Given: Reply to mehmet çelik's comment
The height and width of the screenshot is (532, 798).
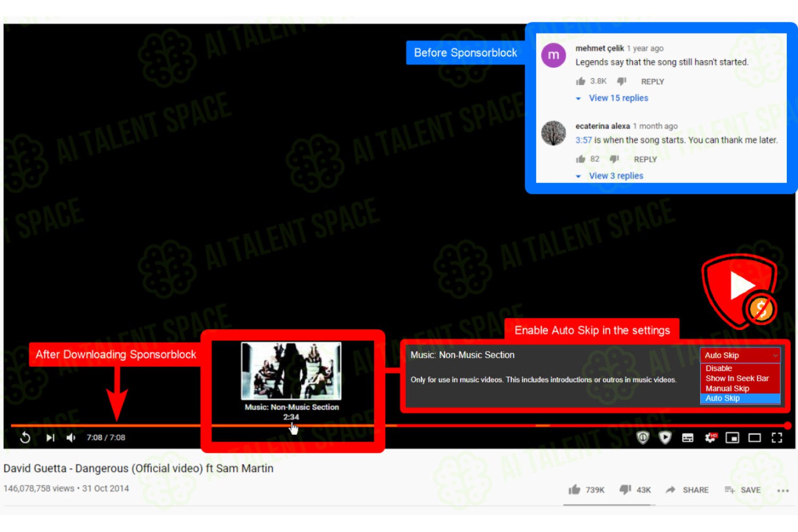Looking at the screenshot, I should coord(653,81).
